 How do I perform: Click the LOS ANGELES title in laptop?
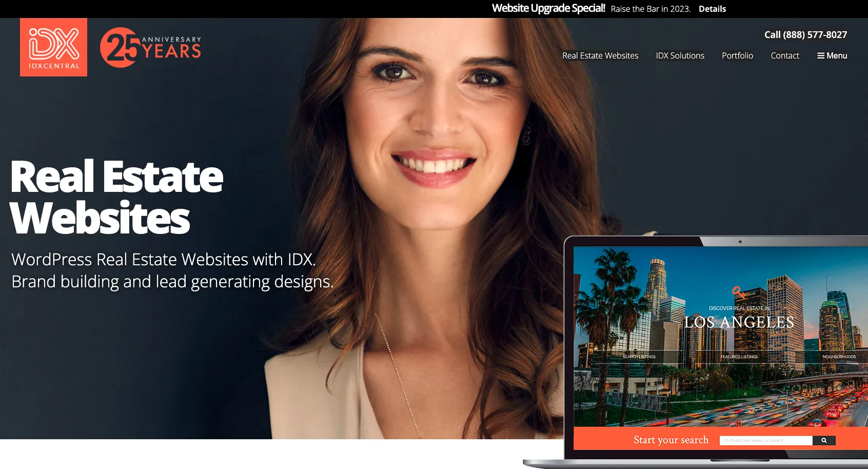(739, 322)
